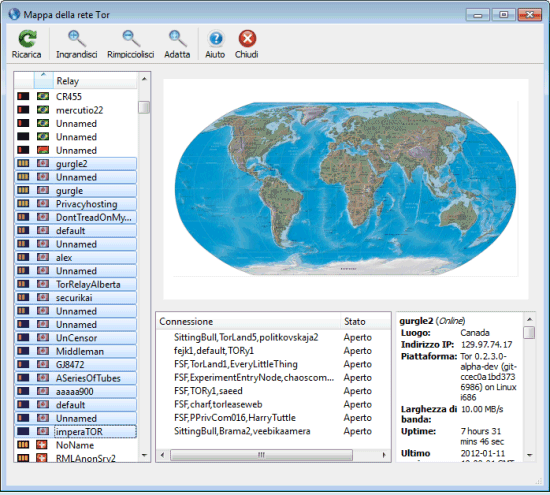This screenshot has width=550, height=495.
Task: Click the Swiss flag beside NoName
Action: [x=42, y=445]
